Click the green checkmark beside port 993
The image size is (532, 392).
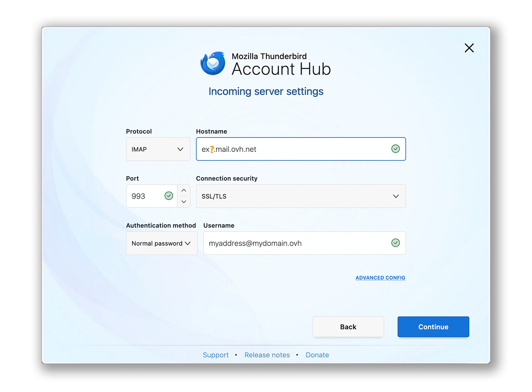(169, 196)
